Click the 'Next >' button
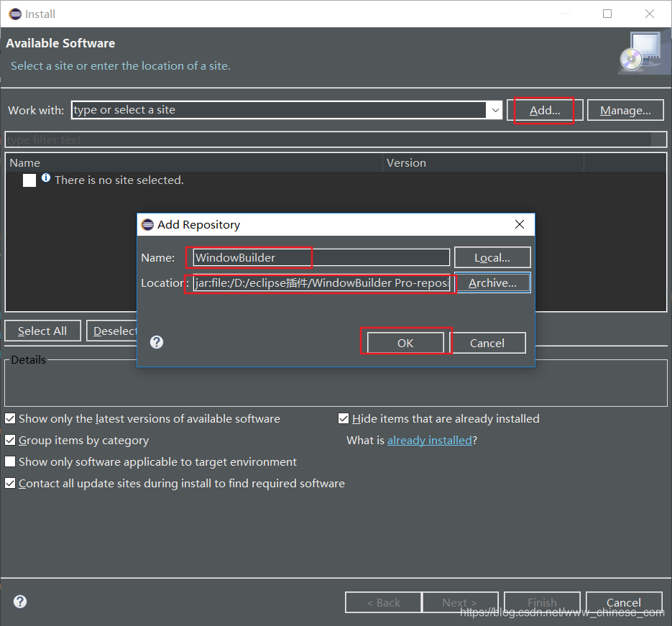This screenshot has height=626, width=672. [x=460, y=602]
